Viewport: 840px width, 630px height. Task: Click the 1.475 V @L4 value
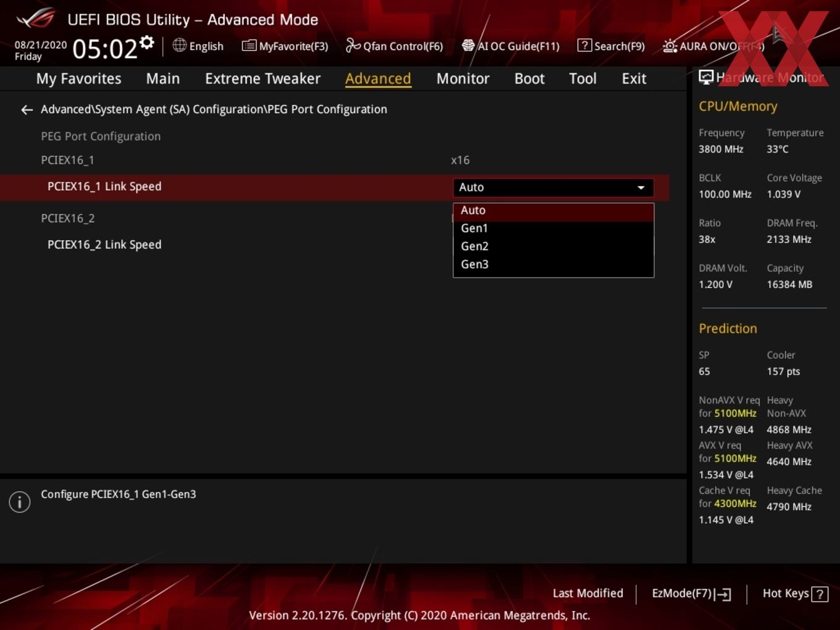pyautogui.click(x=726, y=430)
